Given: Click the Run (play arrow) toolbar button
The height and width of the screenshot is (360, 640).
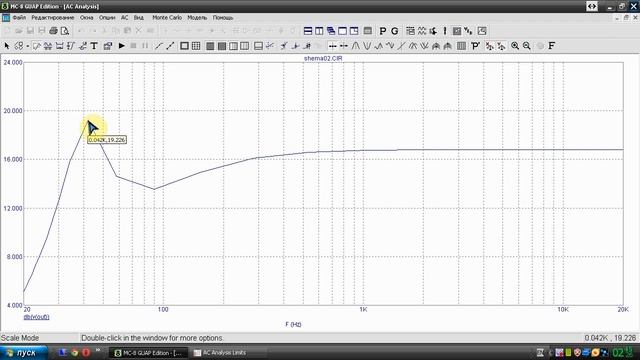Looking at the screenshot, I should tap(121, 46).
